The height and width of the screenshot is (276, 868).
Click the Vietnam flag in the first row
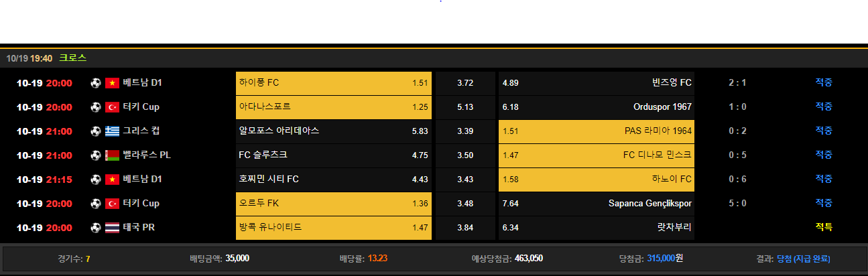pyautogui.click(x=112, y=83)
